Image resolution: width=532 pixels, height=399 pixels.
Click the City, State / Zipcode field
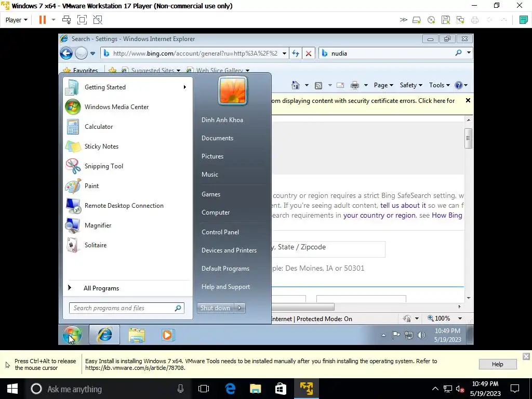pos(328,249)
